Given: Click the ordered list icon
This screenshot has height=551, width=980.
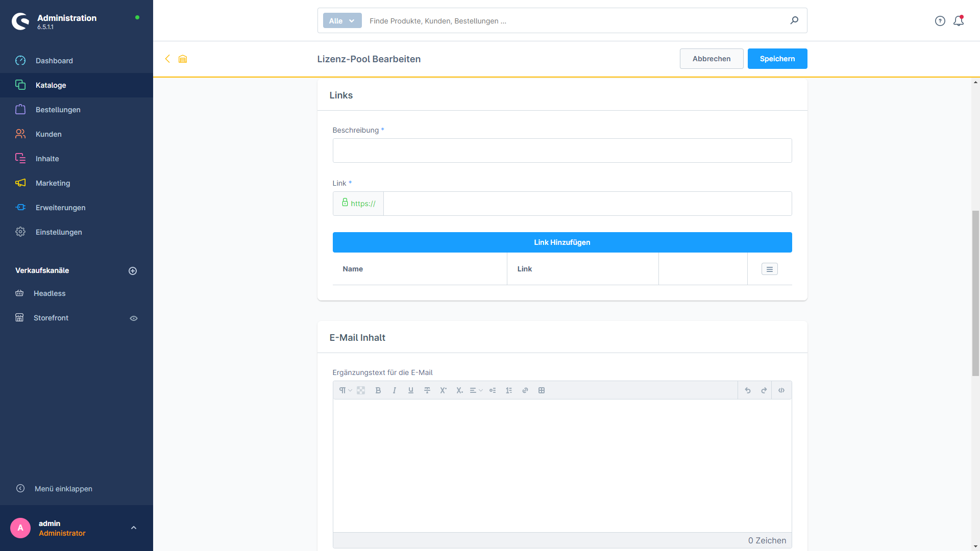Looking at the screenshot, I should (508, 390).
